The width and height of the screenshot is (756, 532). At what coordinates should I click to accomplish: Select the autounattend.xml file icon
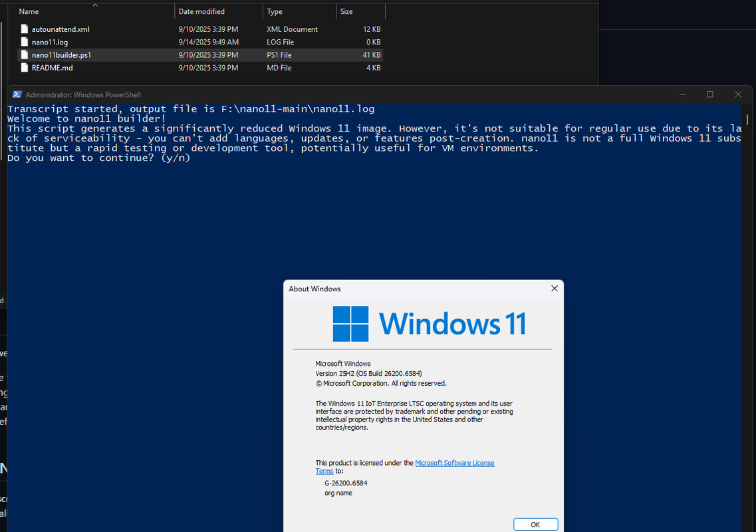coord(25,29)
